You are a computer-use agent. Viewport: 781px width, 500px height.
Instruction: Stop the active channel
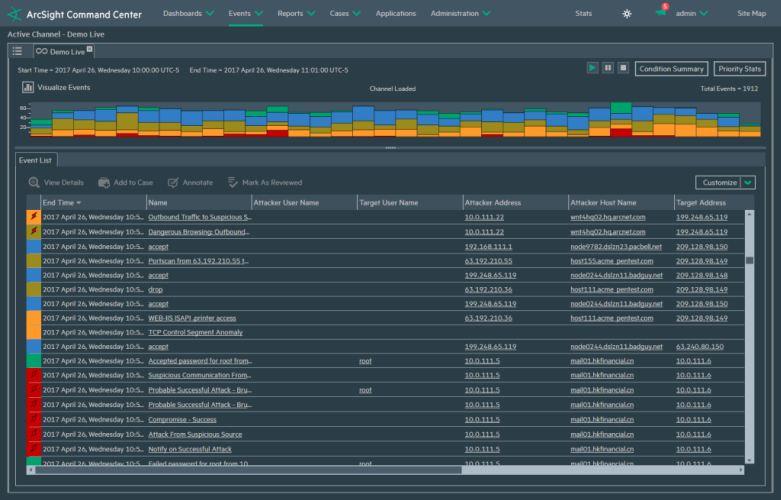coord(622,69)
